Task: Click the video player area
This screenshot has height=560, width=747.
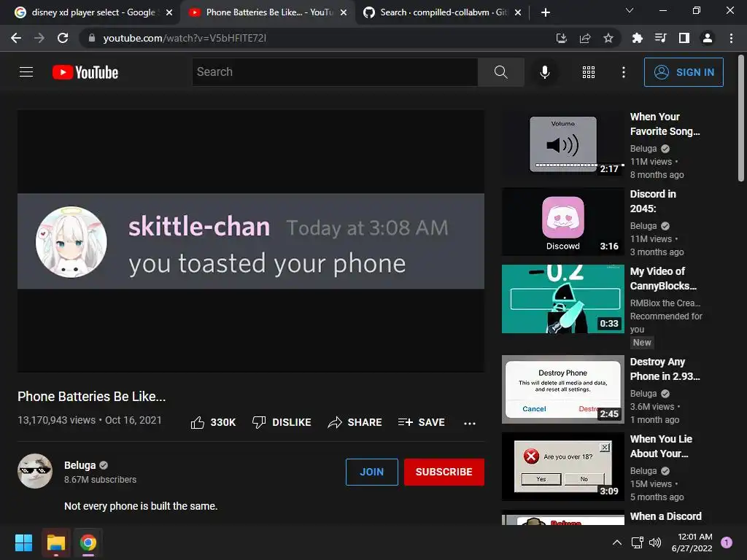Action: (251, 241)
